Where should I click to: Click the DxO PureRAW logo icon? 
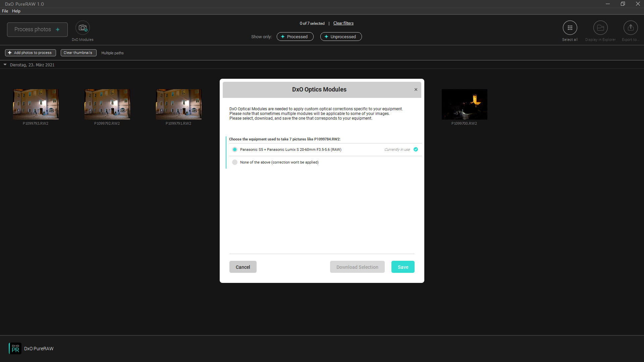click(15, 349)
